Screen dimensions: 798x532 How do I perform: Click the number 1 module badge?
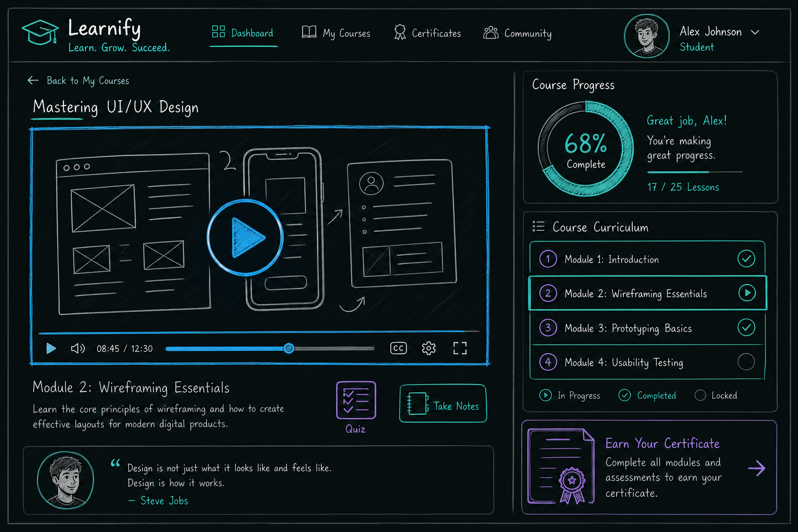coord(548,259)
